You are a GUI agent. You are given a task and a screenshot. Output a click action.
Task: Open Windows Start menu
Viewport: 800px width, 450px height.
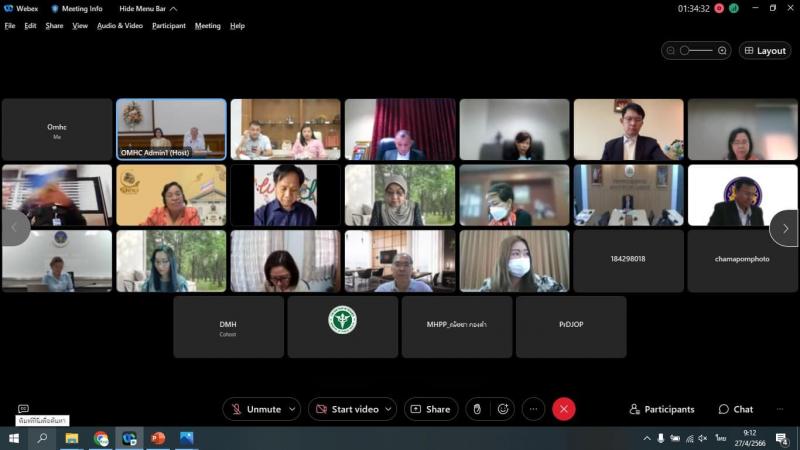(x=14, y=438)
